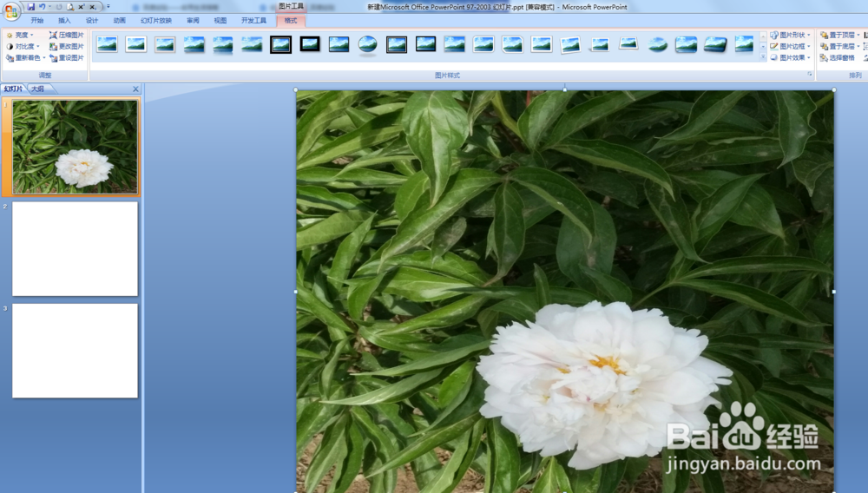The width and height of the screenshot is (868, 493).
Task: Switch to the 幻灯片放映 ribbon tab
Action: [156, 21]
